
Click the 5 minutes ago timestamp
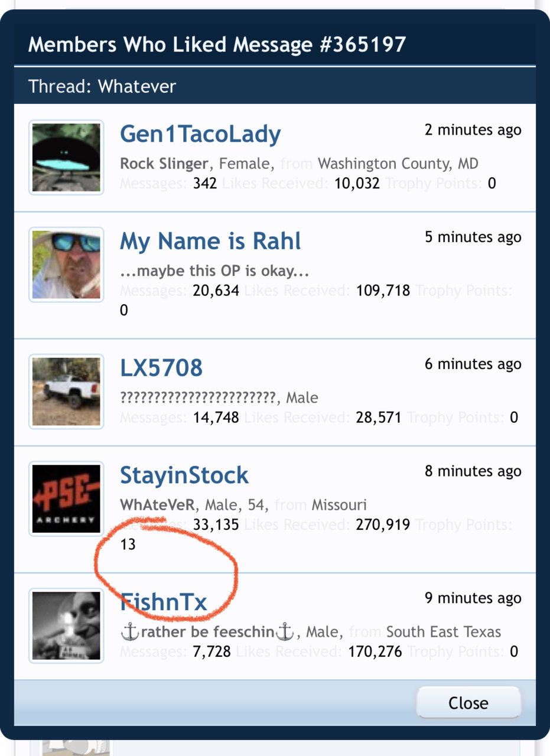[x=473, y=237]
